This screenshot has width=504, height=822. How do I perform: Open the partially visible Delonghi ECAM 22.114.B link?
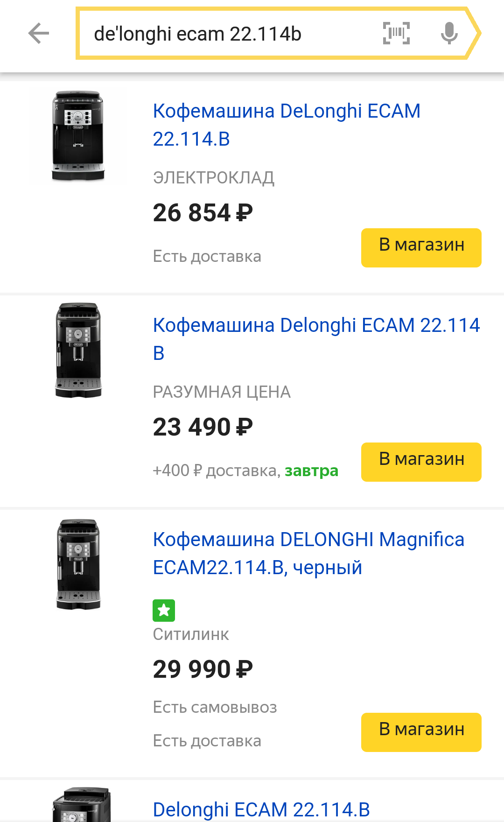click(261, 809)
